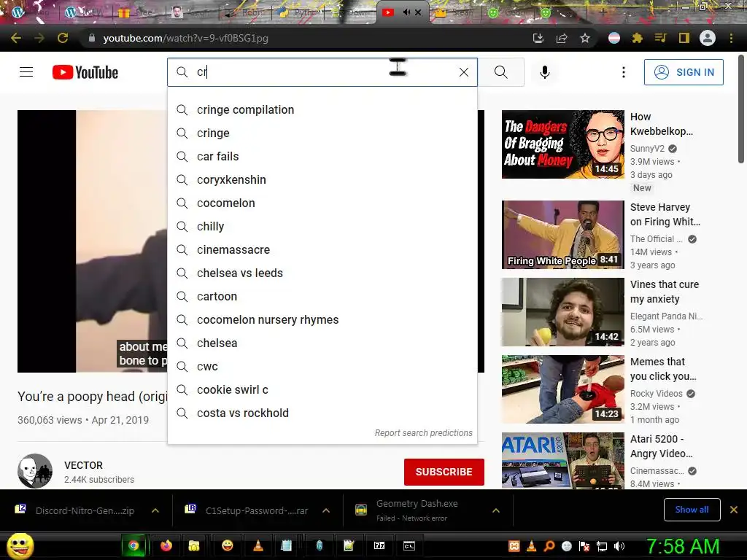Open the YouTube hamburger guide menu
747x560 pixels.
tap(26, 72)
